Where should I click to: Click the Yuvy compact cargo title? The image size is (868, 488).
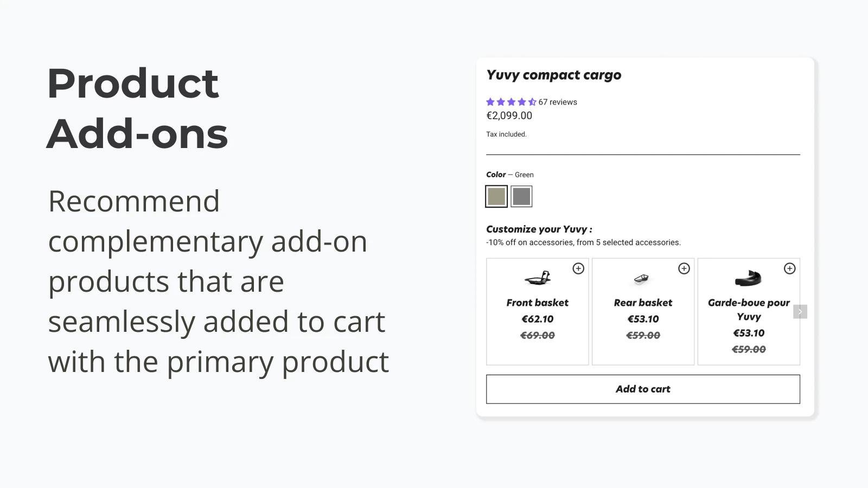point(554,75)
